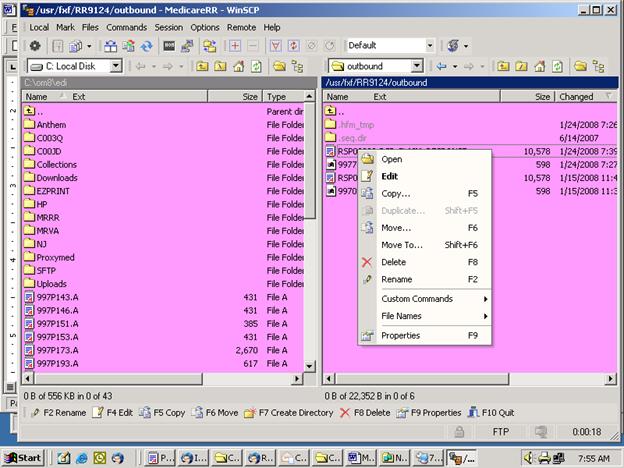Select the Collections folder in local panel
Viewport: 624px width, 468px height.
pyautogui.click(x=56, y=164)
